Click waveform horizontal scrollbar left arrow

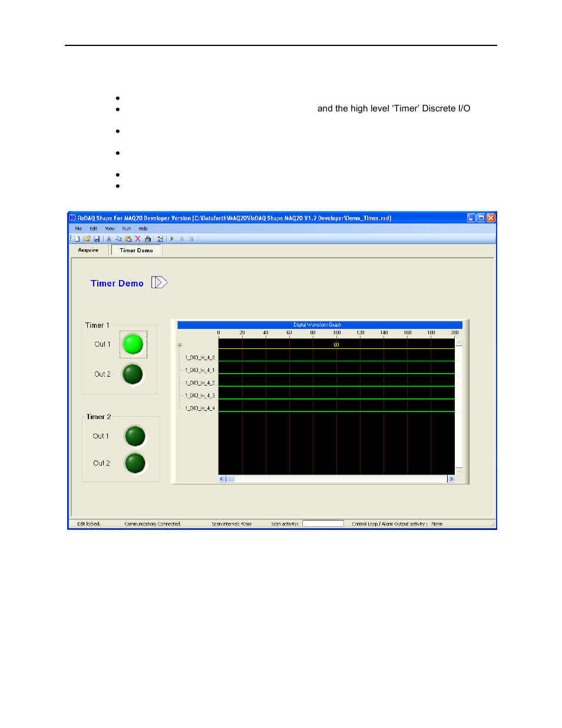pyautogui.click(x=222, y=479)
